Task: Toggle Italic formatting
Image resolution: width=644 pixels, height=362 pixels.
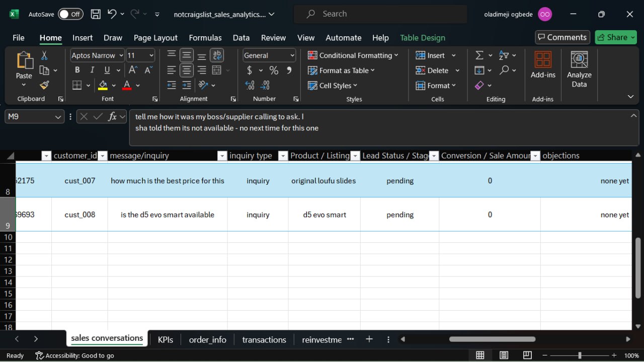Action: pos(92,70)
